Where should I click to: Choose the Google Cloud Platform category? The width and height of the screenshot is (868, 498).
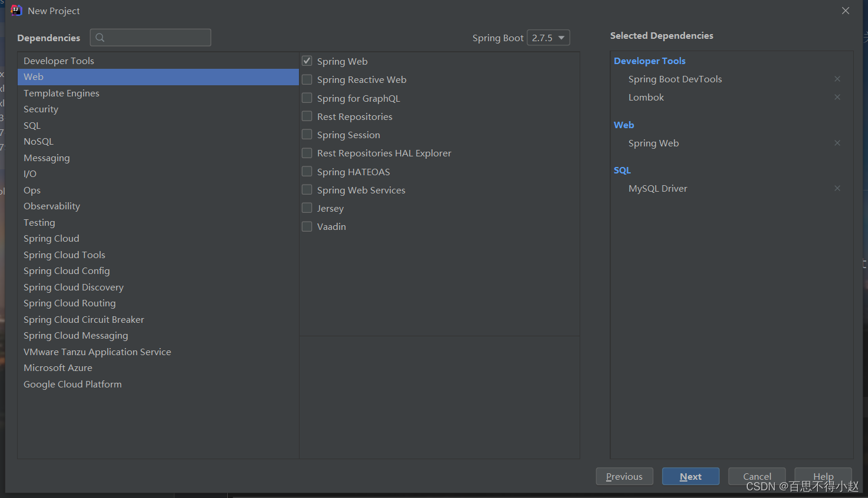158,384
